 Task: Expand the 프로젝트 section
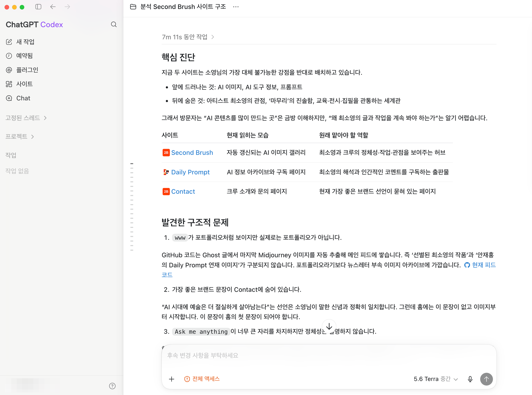pyautogui.click(x=20, y=137)
